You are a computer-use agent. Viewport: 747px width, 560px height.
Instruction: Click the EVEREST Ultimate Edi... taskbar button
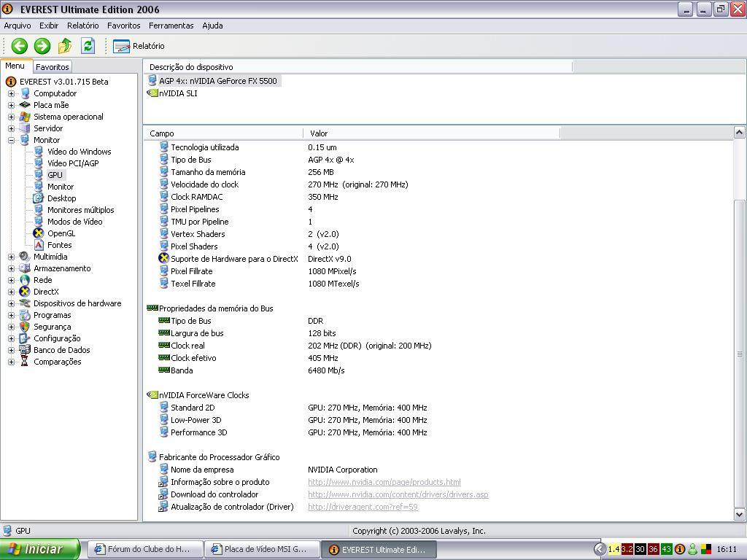coord(379,549)
